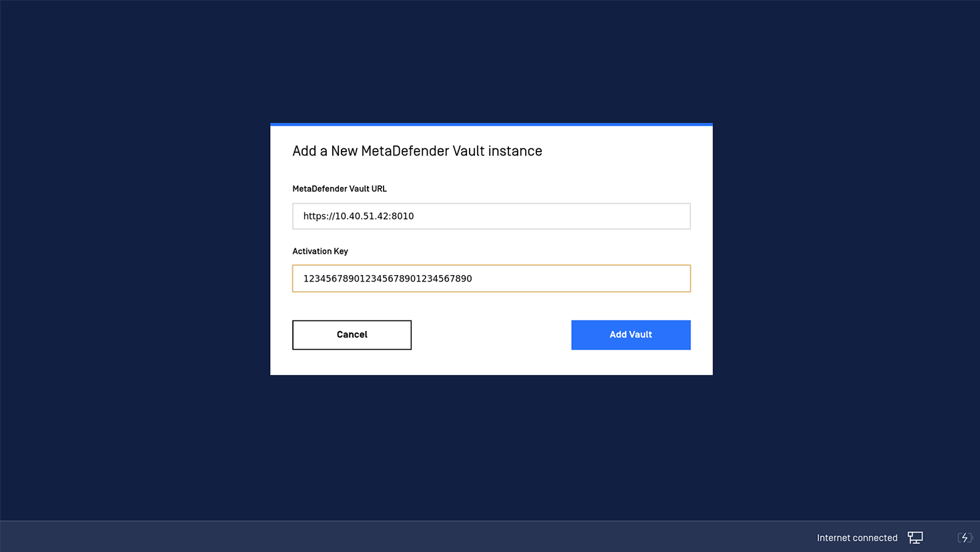Image resolution: width=980 pixels, height=552 pixels.
Task: Place cursor in the https://10.40.51.42:8010 text
Action: [358, 216]
